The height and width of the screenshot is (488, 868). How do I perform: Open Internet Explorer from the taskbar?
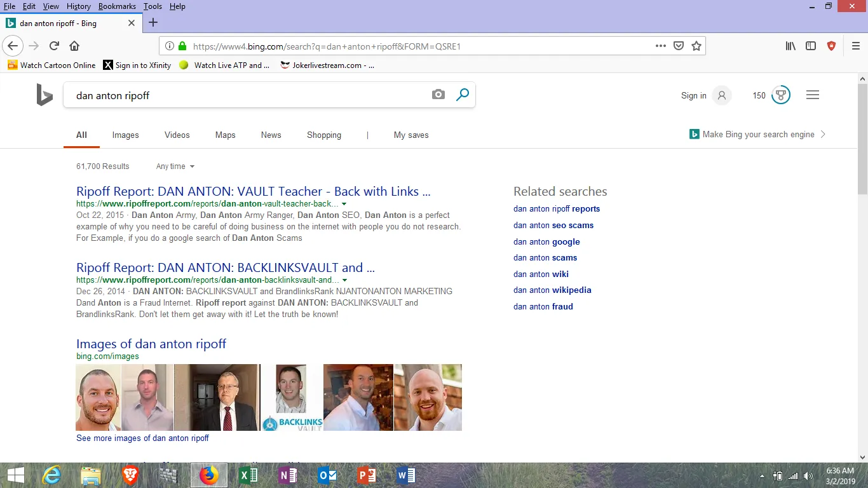(51, 475)
